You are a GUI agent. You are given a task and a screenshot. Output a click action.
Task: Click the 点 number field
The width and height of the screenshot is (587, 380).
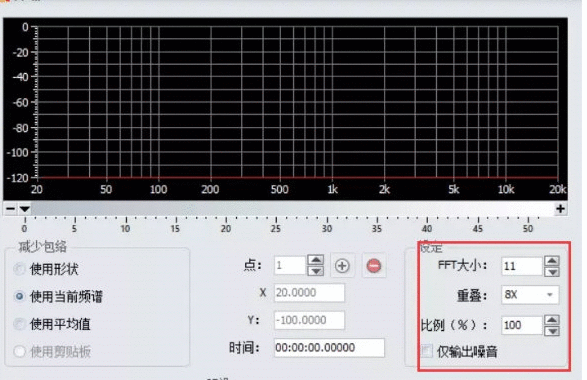click(x=290, y=265)
